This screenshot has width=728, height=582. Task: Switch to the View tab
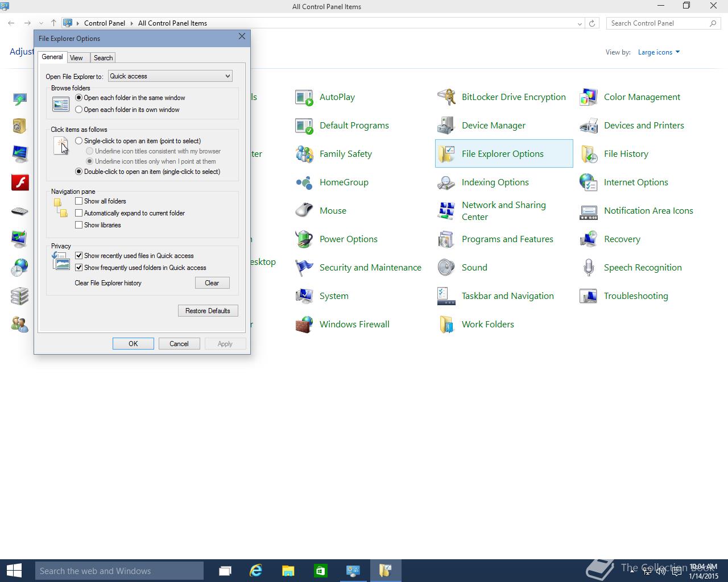click(x=76, y=58)
